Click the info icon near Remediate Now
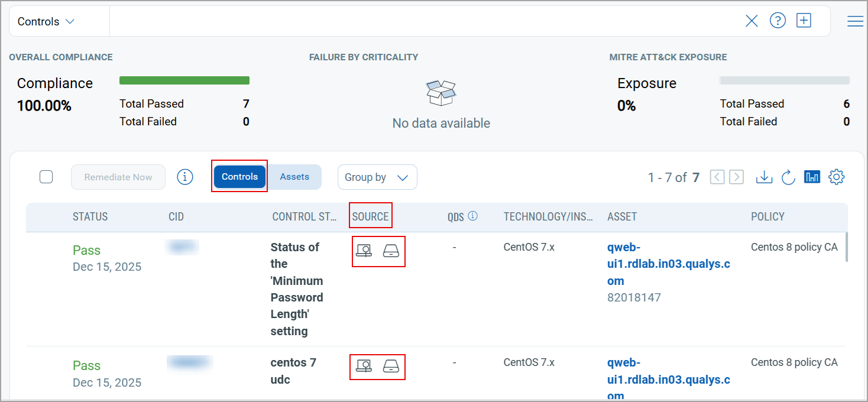Image resolution: width=868 pixels, height=402 pixels. [184, 177]
